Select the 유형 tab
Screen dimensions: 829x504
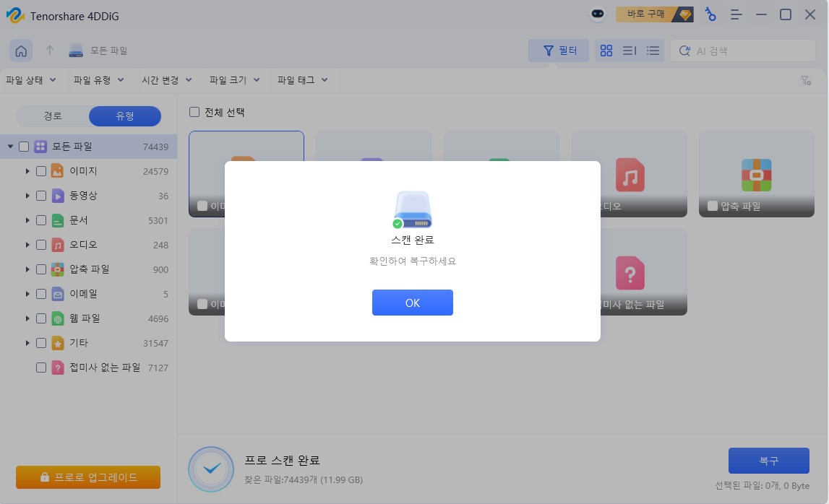[124, 116]
